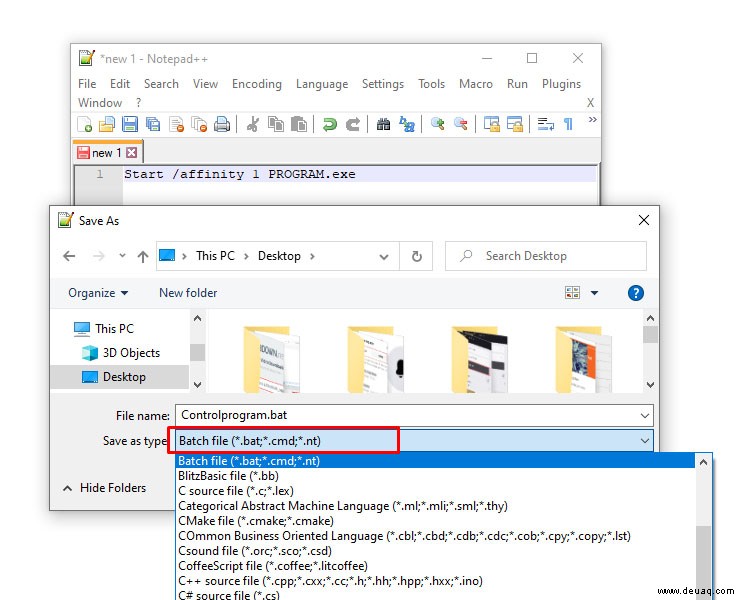Click the Open file toolbar icon

point(107,124)
